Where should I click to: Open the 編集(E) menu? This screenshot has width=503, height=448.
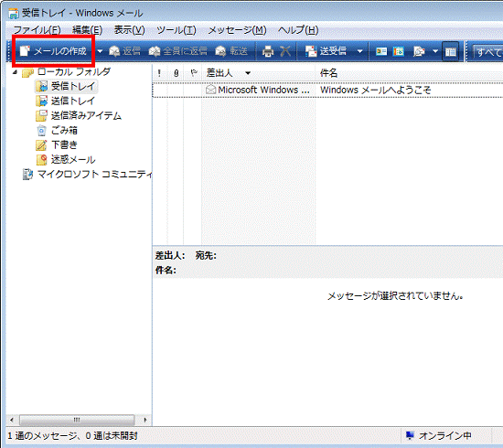point(87,30)
